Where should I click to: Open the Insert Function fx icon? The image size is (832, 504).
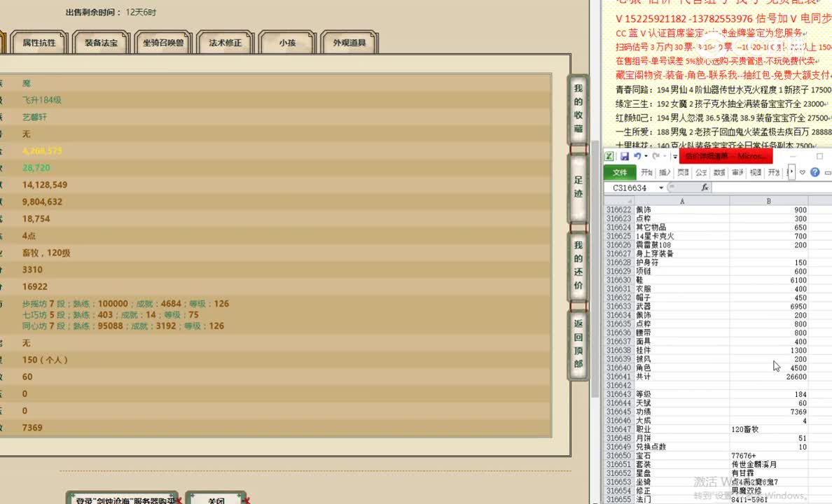click(x=705, y=187)
